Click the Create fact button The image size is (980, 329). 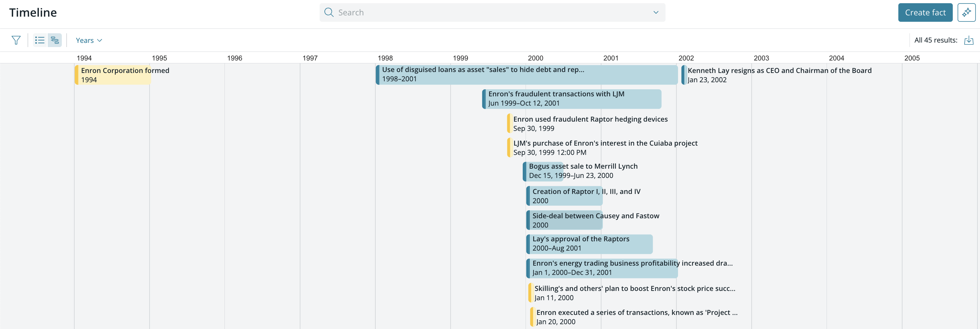(925, 12)
